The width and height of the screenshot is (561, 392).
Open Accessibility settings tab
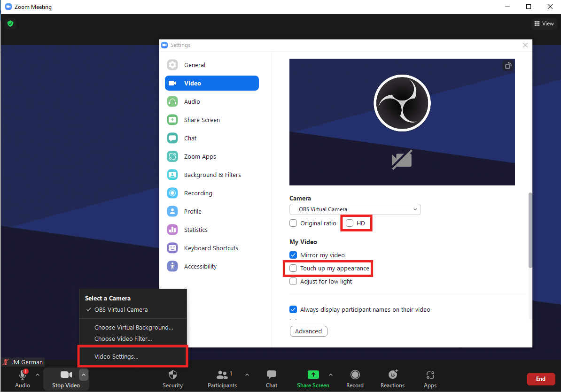212,266
